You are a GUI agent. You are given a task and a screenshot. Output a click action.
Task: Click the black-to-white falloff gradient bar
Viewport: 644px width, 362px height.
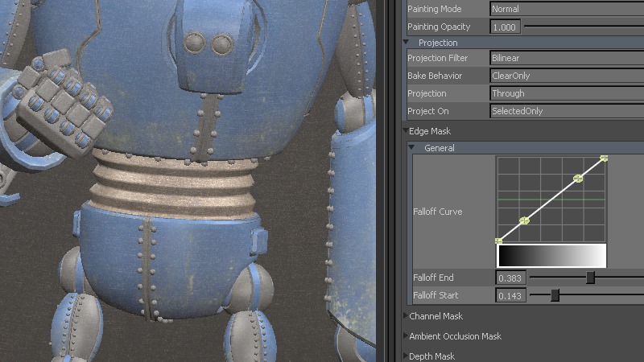551,256
